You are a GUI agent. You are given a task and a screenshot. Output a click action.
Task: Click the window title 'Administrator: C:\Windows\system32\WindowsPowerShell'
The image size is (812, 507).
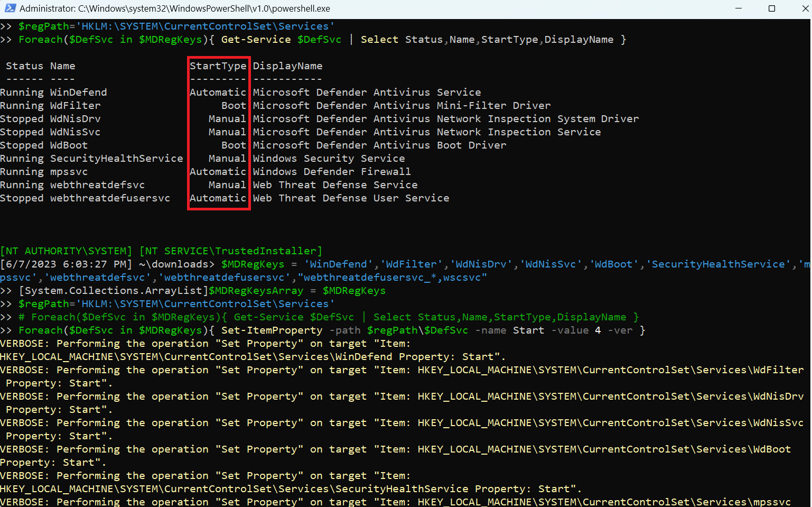pyautogui.click(x=175, y=8)
